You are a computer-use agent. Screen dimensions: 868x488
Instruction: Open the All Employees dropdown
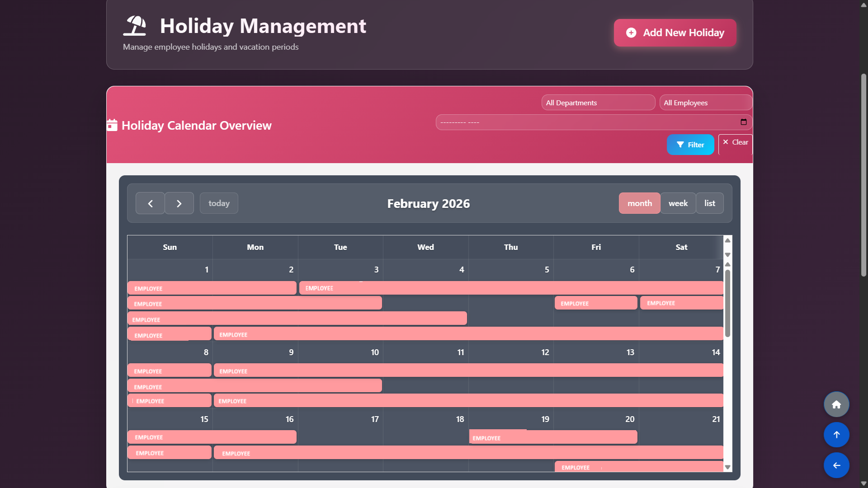point(705,103)
